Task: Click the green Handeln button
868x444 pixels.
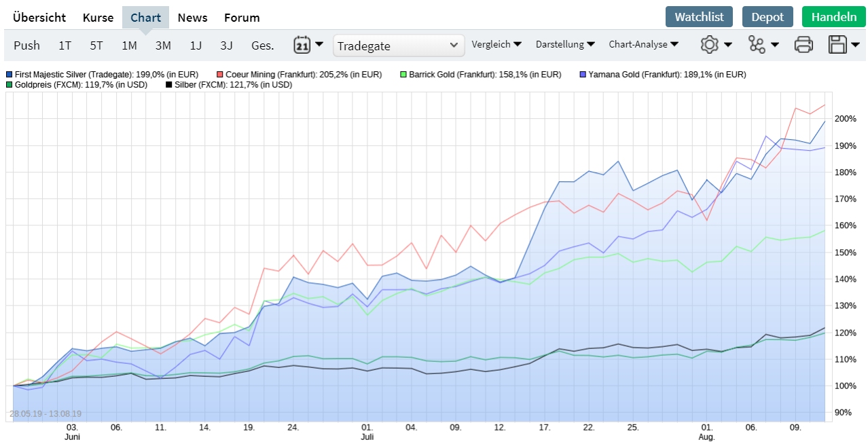Action: pos(833,17)
